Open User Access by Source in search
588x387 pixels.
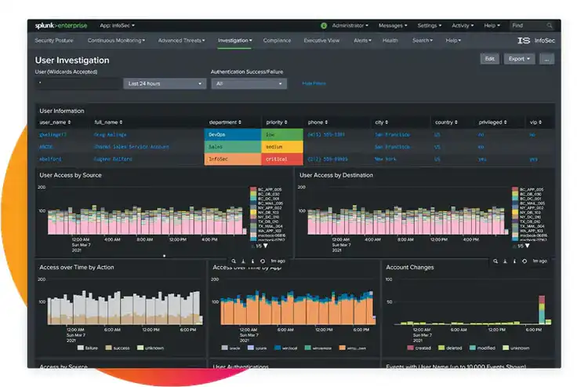(x=233, y=261)
